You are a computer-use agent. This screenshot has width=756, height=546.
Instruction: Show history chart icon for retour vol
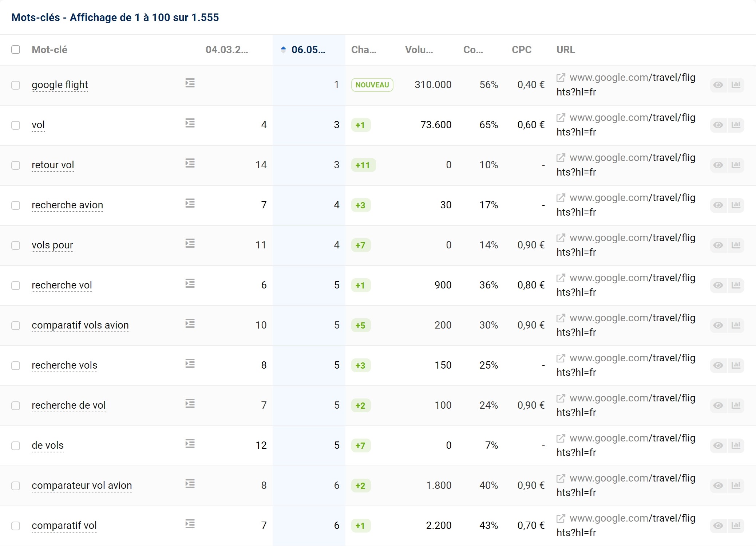pos(736,165)
